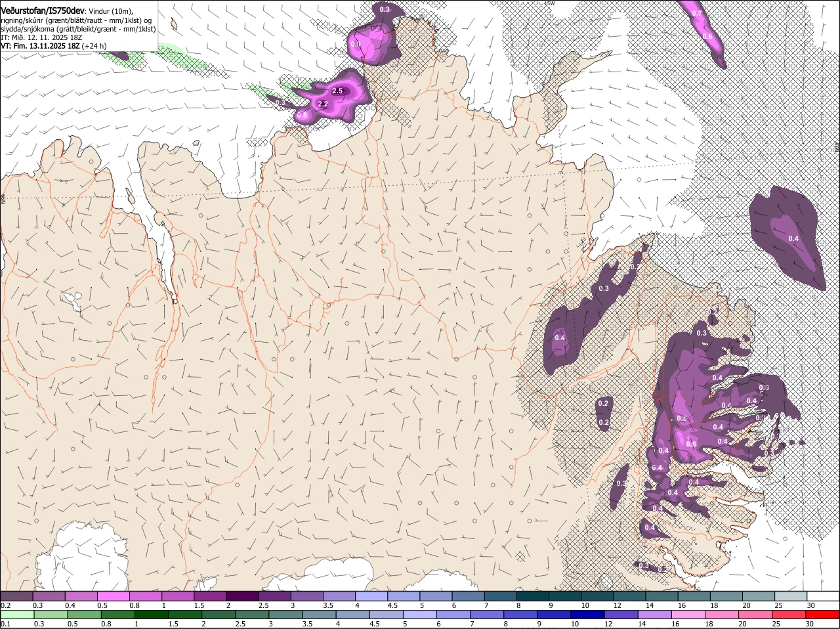Click the 'slydda/snjókoma' legend description line
Viewport: 840px width, 629px height.
coord(78,29)
